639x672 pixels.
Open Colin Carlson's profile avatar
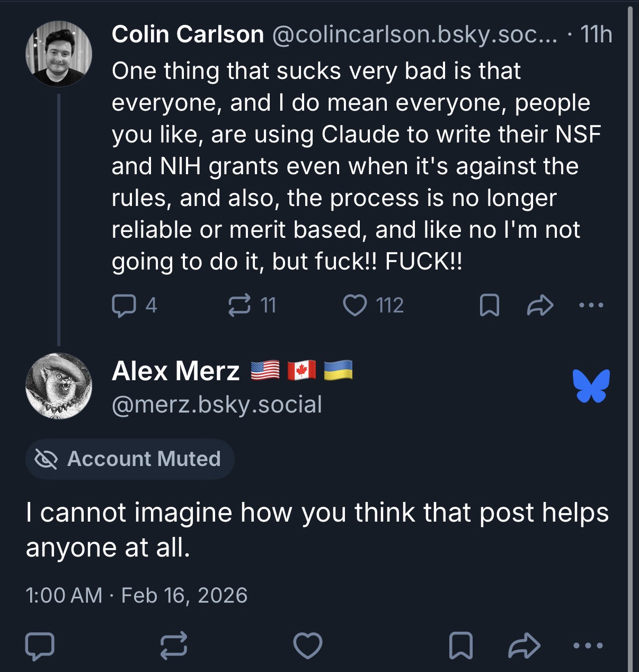pos(58,53)
